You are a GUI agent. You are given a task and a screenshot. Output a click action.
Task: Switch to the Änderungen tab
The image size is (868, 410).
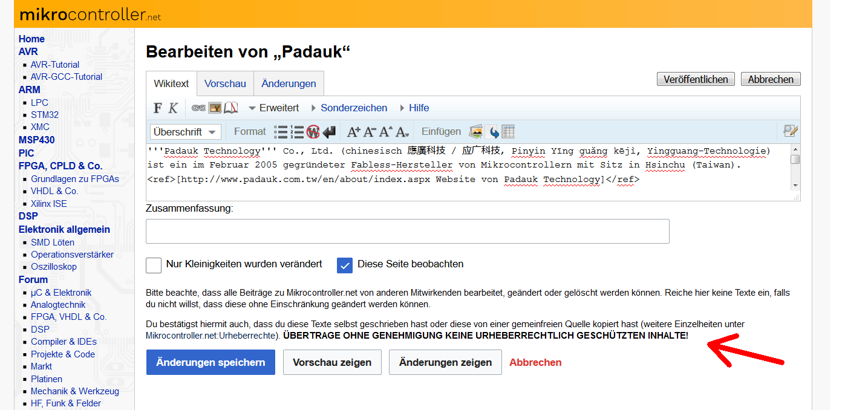(x=289, y=83)
